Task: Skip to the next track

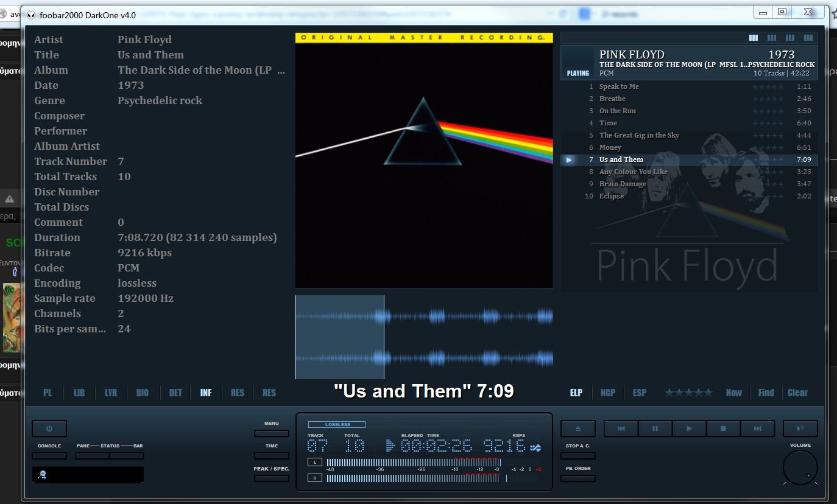Action: pyautogui.click(x=757, y=429)
